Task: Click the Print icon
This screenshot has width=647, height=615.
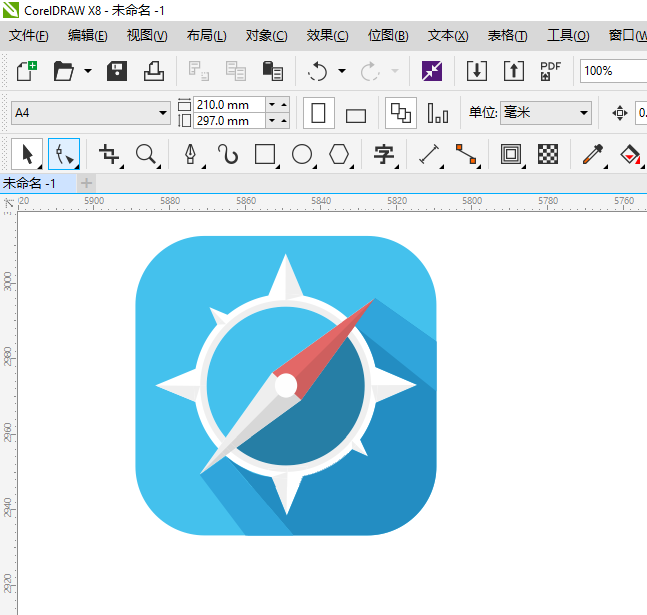Action: [x=153, y=71]
